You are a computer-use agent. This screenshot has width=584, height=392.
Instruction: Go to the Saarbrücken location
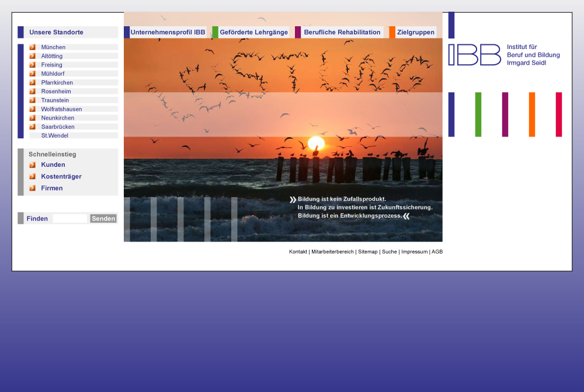58,127
